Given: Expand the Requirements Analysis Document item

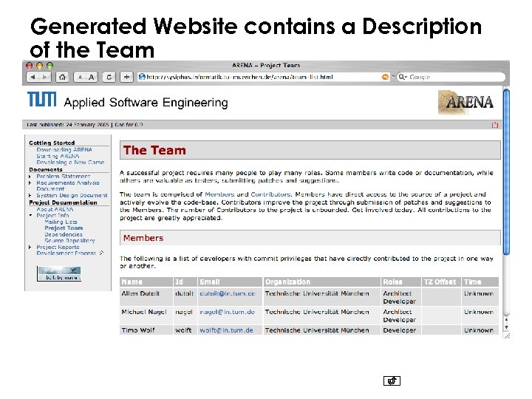Looking at the screenshot, I should pos(30,183).
